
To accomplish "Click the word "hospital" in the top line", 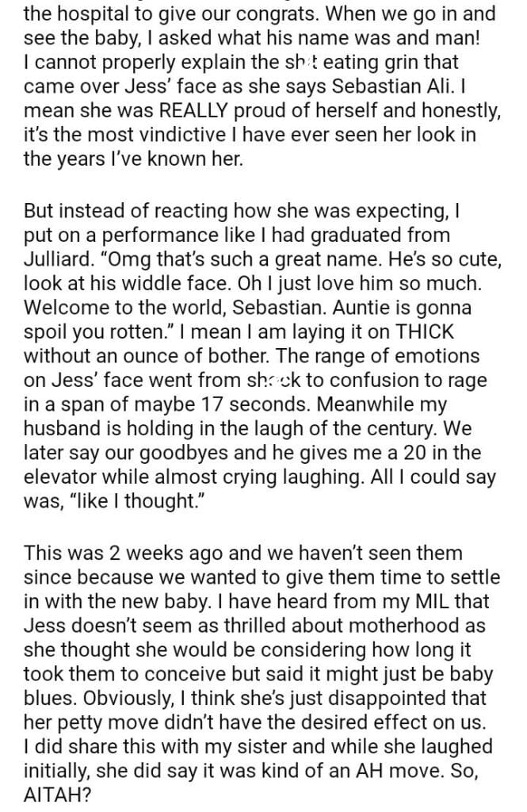I will pos(90,13).
